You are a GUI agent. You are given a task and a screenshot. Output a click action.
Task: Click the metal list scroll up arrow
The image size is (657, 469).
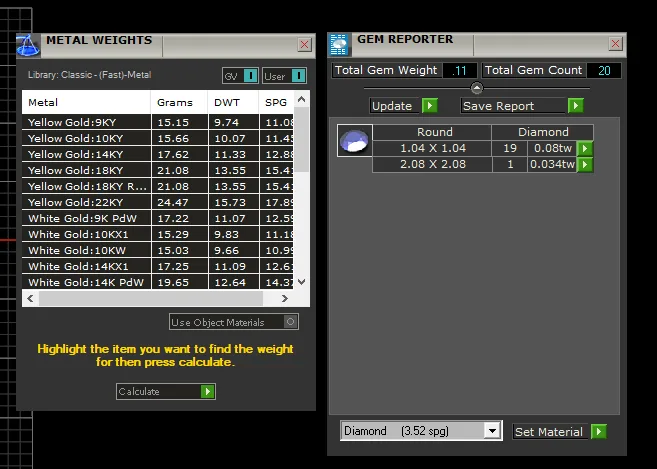[x=302, y=99]
